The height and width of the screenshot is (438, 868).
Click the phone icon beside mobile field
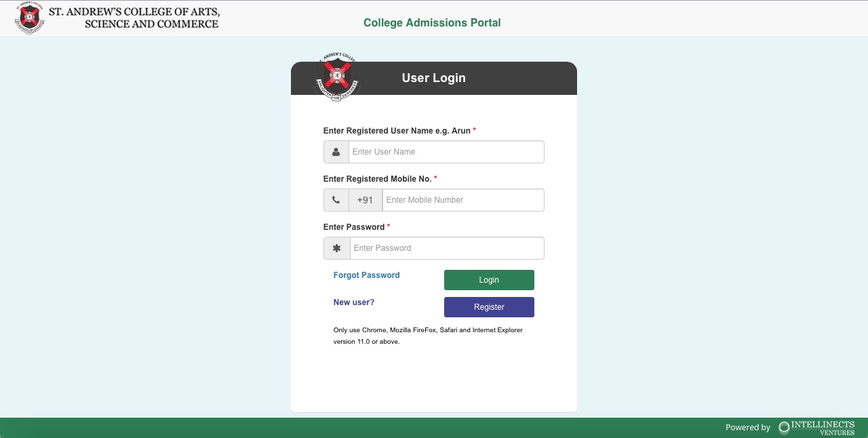point(336,200)
